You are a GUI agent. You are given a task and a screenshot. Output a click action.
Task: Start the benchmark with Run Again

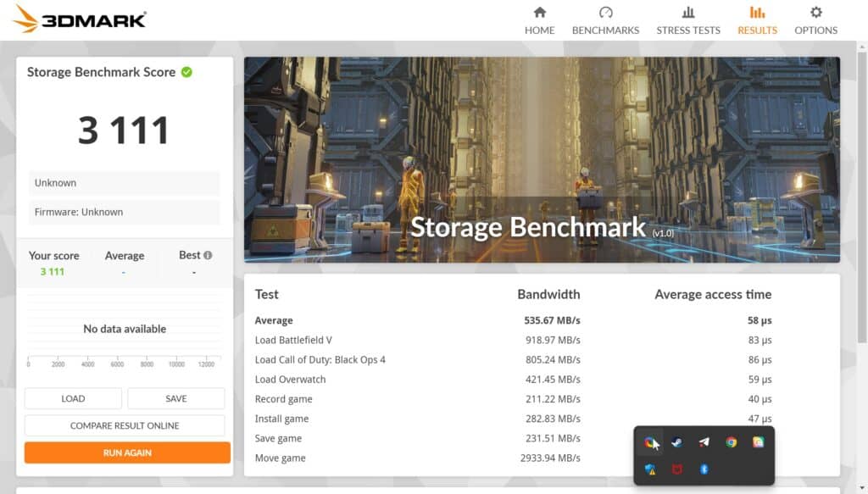[x=127, y=452]
